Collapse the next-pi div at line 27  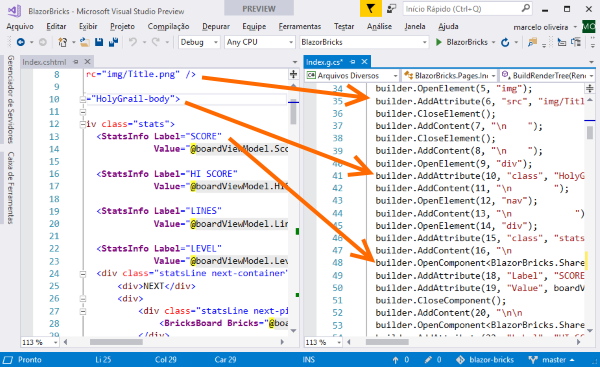(83, 311)
